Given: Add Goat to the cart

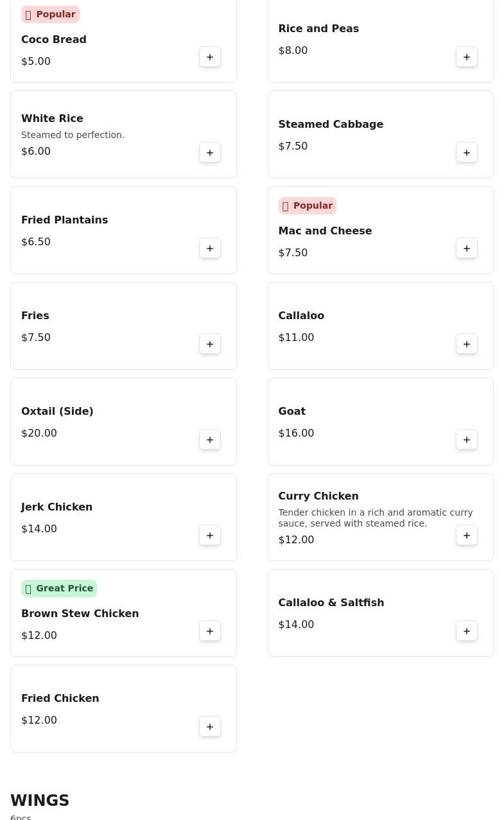Looking at the screenshot, I should coord(467,440).
